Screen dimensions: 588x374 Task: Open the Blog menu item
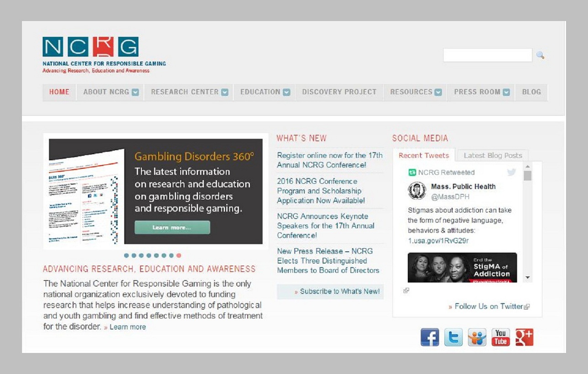[531, 92]
